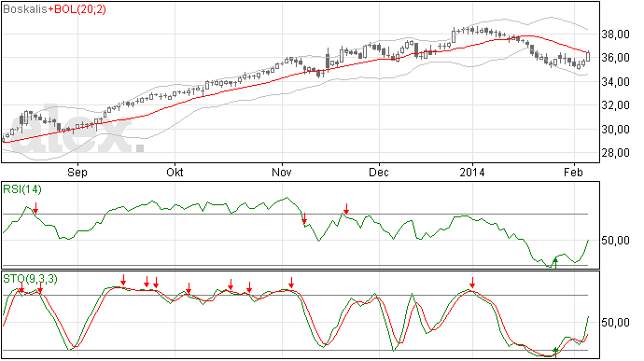The image size is (644, 361).
Task: Click the 50,00 value in STO panel
Action: point(615,323)
